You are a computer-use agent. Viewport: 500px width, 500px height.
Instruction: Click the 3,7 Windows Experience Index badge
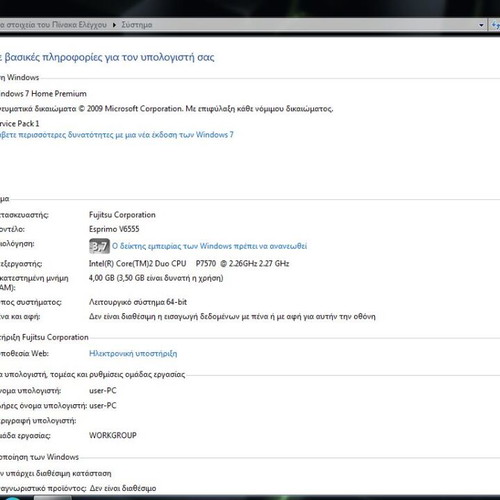click(x=99, y=246)
